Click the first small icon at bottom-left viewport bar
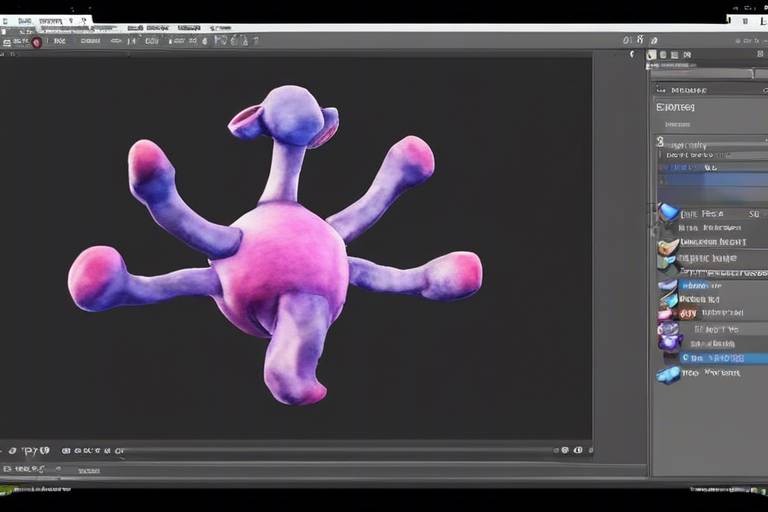 coord(13,450)
